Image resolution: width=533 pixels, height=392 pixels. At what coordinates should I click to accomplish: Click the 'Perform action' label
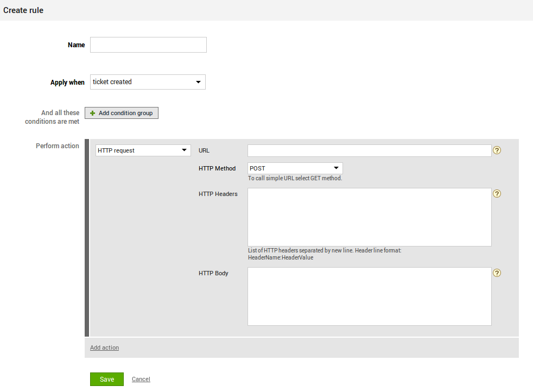coord(58,146)
